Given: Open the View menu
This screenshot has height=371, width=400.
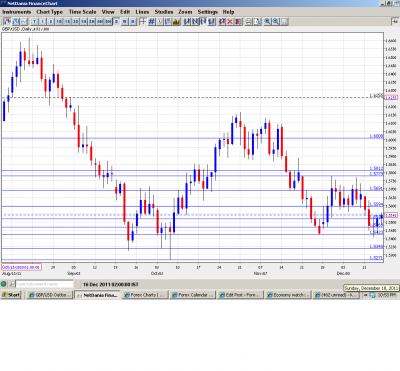Looking at the screenshot, I should (108, 12).
